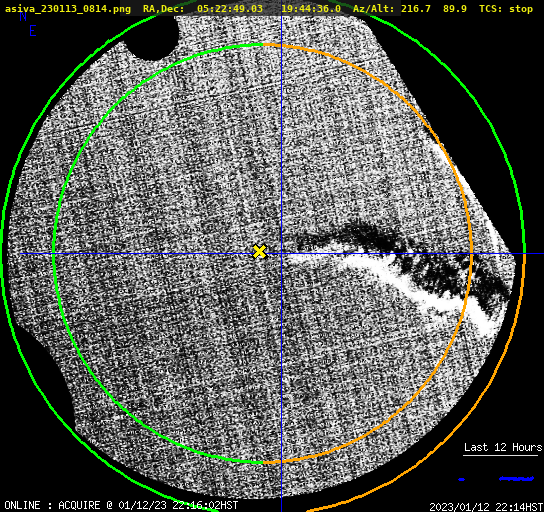The image size is (544, 512).
Task: Click the black circular mask at top
Action: tap(152, 36)
